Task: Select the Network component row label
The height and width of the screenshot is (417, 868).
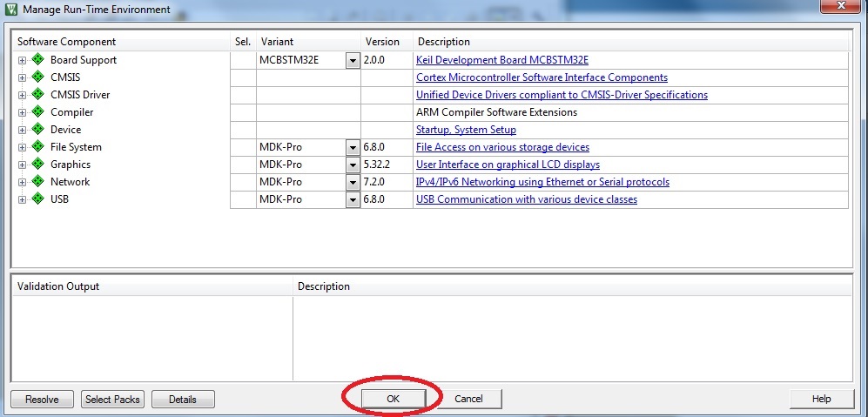Action: (x=70, y=182)
